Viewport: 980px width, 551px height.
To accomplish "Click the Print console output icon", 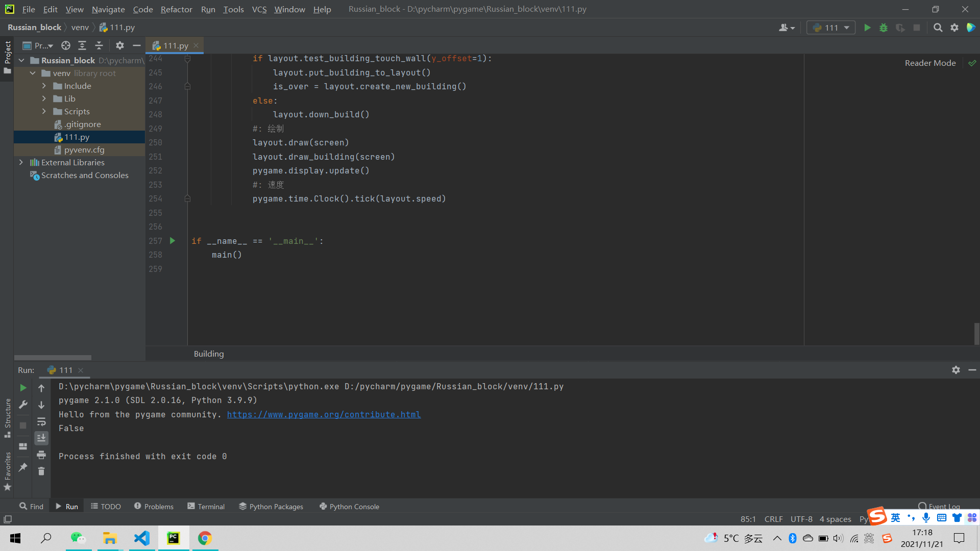I will click(41, 455).
